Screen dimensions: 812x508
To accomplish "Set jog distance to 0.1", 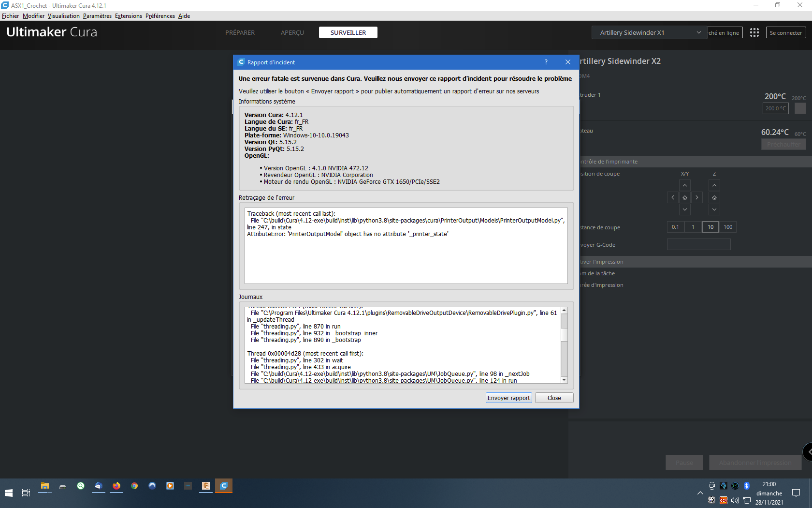I will 675,227.
